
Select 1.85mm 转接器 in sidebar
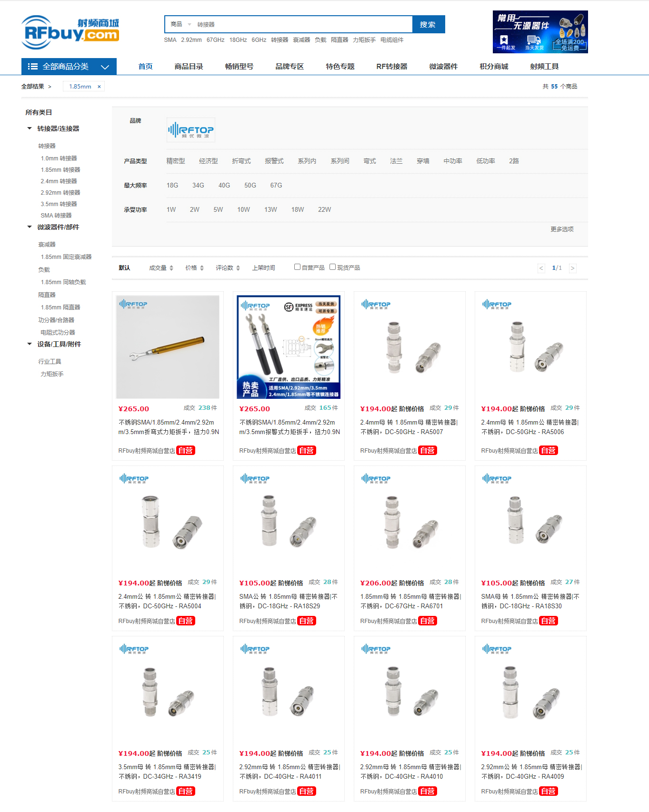pos(60,170)
